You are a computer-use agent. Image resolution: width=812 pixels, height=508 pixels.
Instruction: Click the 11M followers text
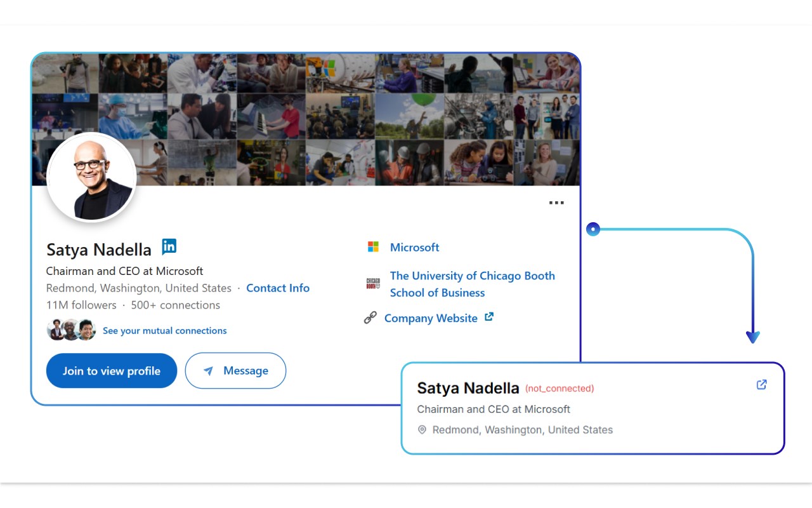pos(81,305)
